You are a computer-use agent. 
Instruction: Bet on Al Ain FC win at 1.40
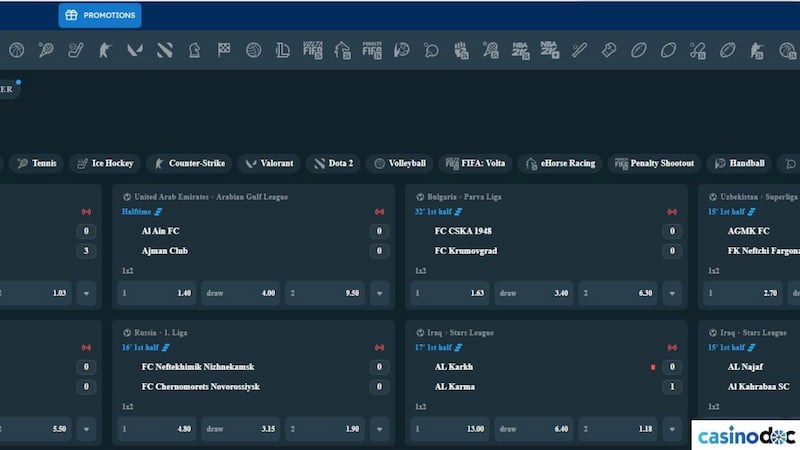[x=157, y=293]
